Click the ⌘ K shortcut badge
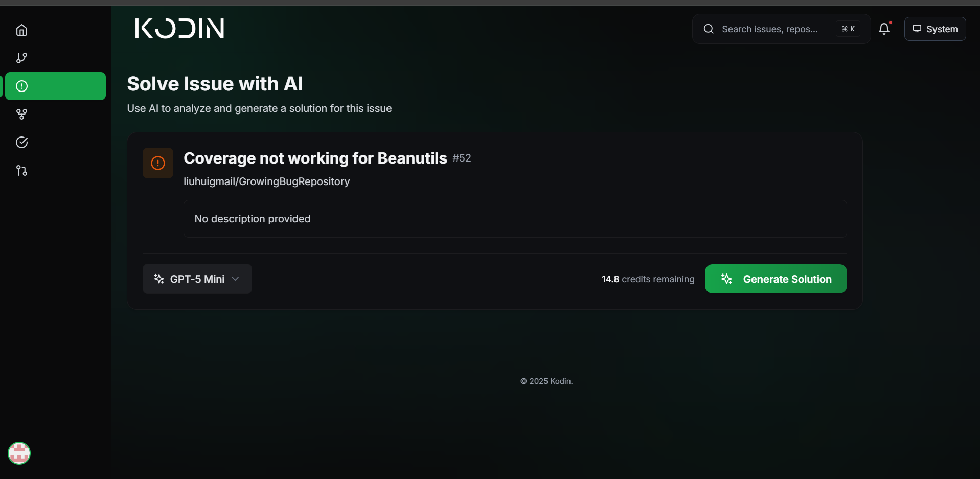Viewport: 980px width, 479px height. 848,29
